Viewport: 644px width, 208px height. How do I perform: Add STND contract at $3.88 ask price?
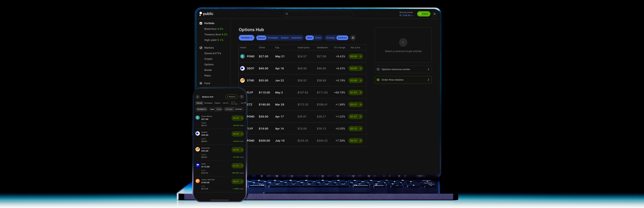tap(360, 80)
